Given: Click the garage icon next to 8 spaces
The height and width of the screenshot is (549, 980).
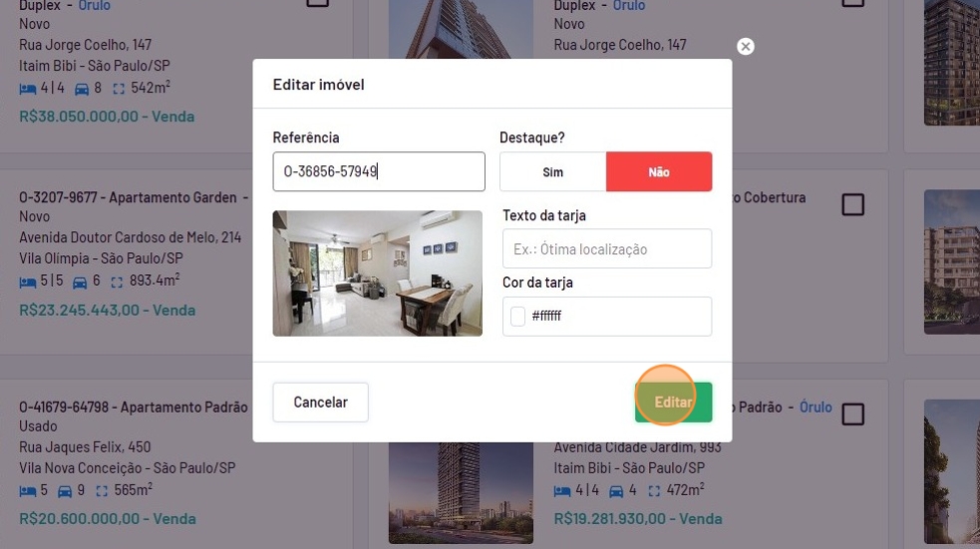Looking at the screenshot, I should 81,89.
